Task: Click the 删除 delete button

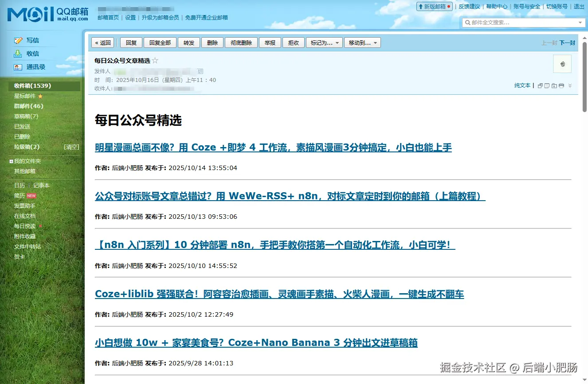Action: pos(212,43)
